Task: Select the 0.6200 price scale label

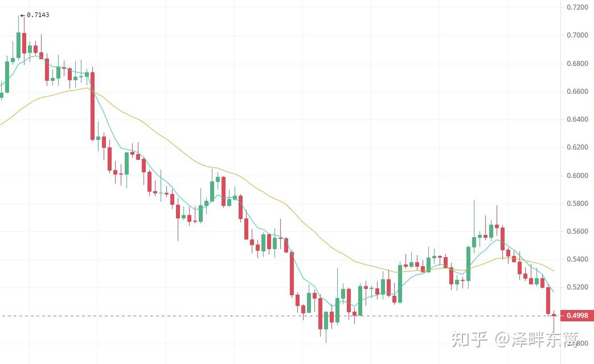Action: click(x=577, y=147)
